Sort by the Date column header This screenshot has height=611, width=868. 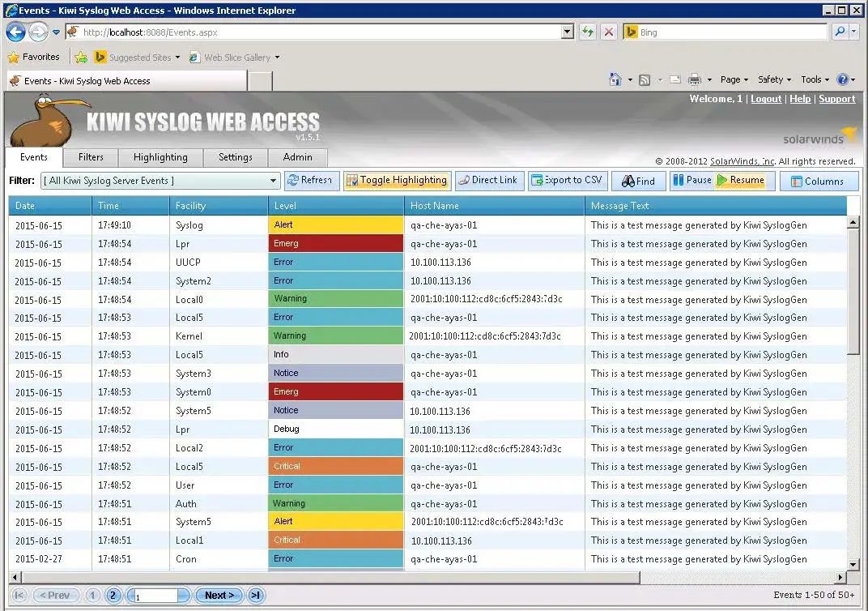pyautogui.click(x=50, y=206)
